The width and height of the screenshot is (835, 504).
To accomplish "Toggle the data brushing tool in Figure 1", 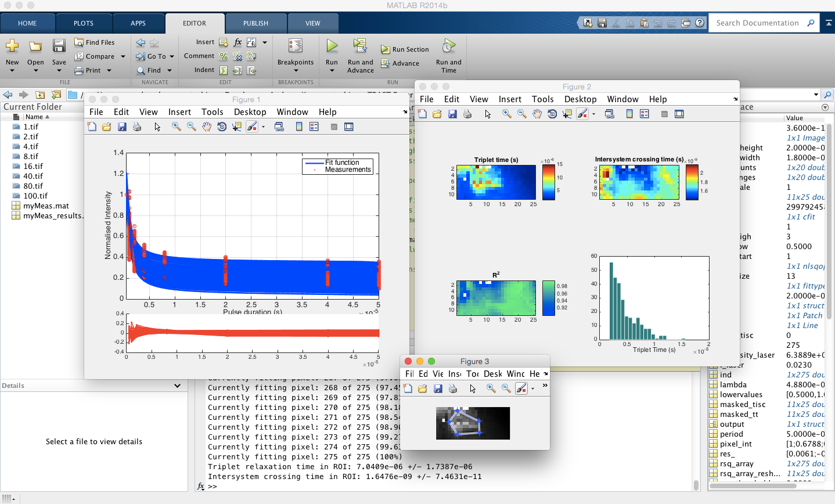I will pos(251,126).
